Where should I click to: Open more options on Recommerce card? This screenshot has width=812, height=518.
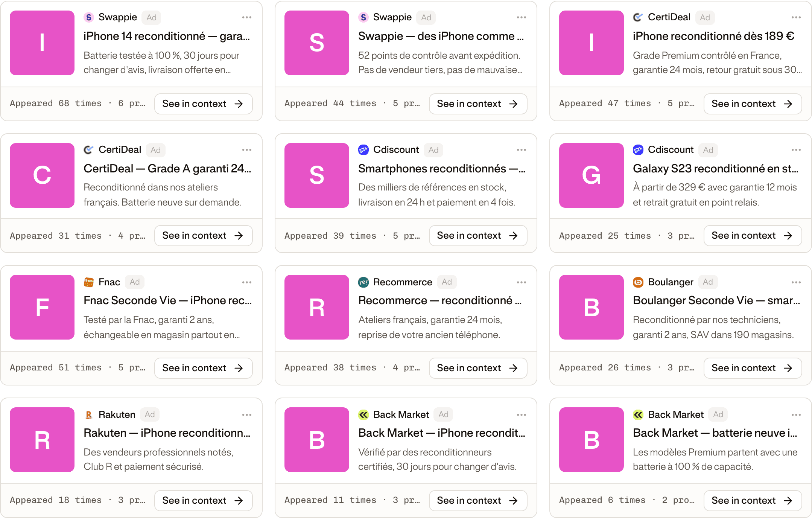point(522,282)
